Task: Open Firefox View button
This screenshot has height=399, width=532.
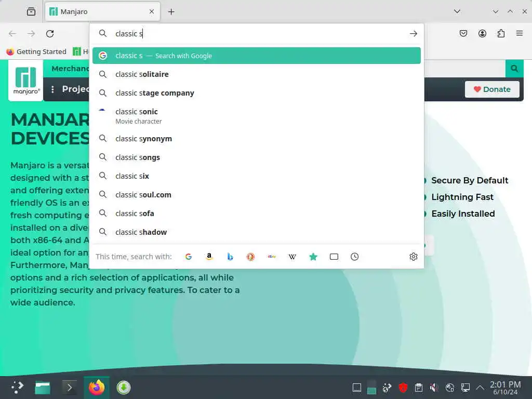Action: click(31, 11)
